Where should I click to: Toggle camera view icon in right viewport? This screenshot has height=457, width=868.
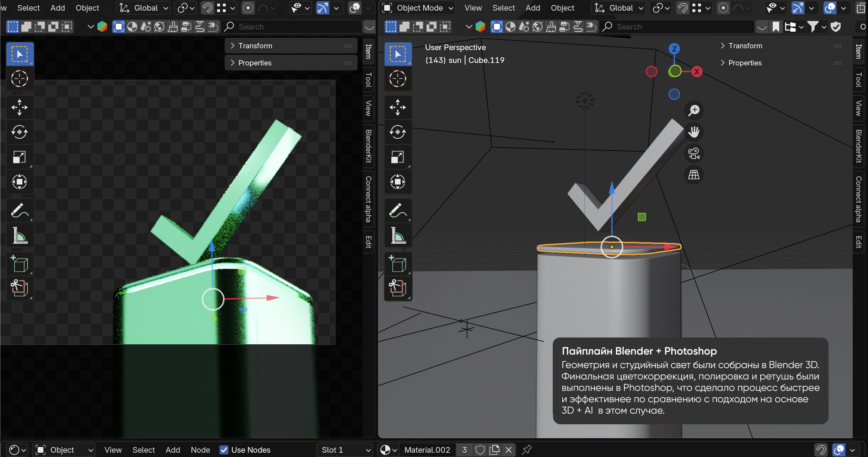pyautogui.click(x=694, y=154)
